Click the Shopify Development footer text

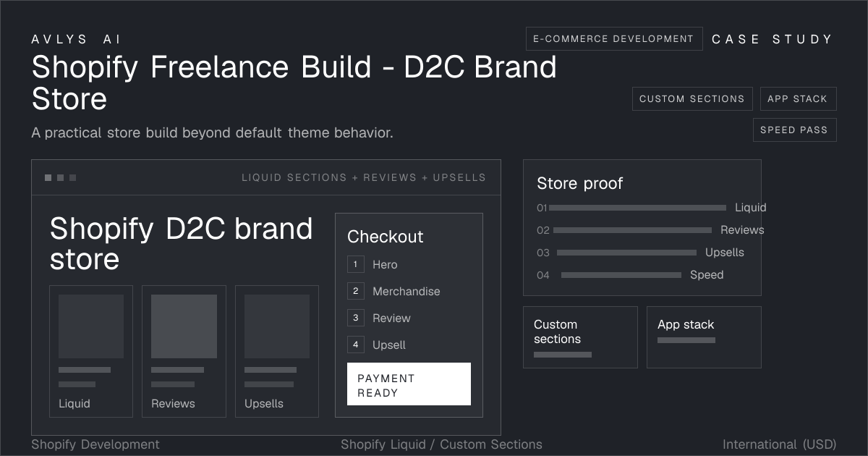(95, 444)
